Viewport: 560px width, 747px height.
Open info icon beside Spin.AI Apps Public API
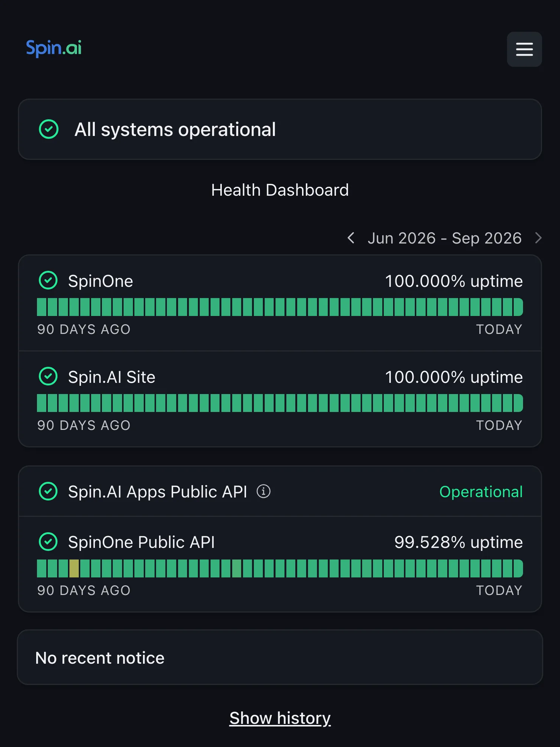(264, 492)
